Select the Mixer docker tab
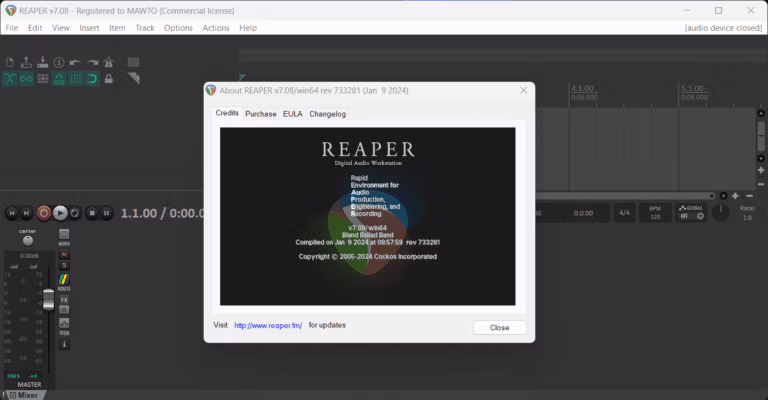The width and height of the screenshot is (768, 400). 24,395
